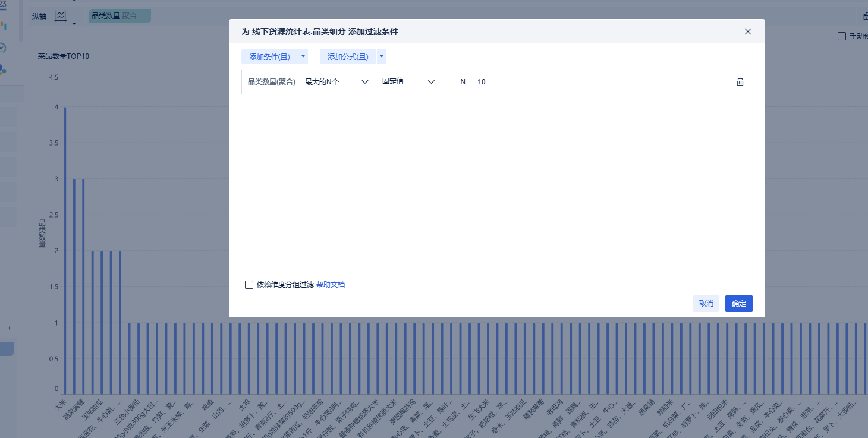Screen dimensions: 868x438
Task: Close the add filter condition dialog
Action: click(x=748, y=31)
